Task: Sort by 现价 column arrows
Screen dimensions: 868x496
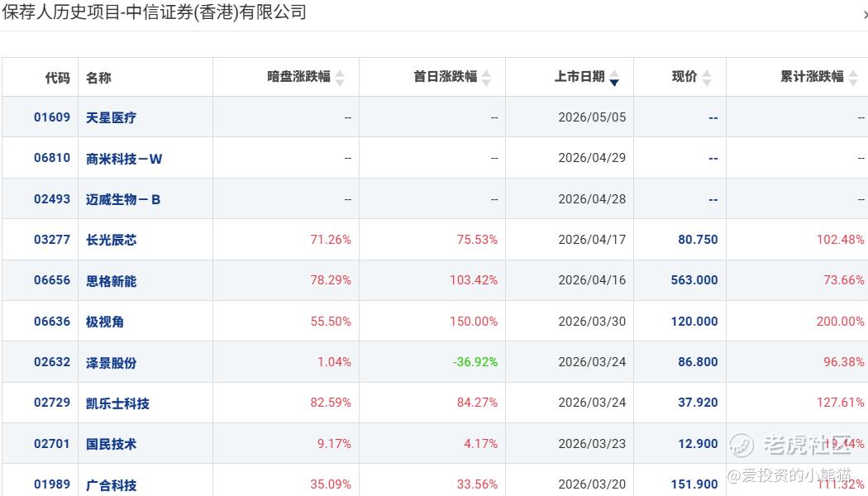Action: coord(707,78)
